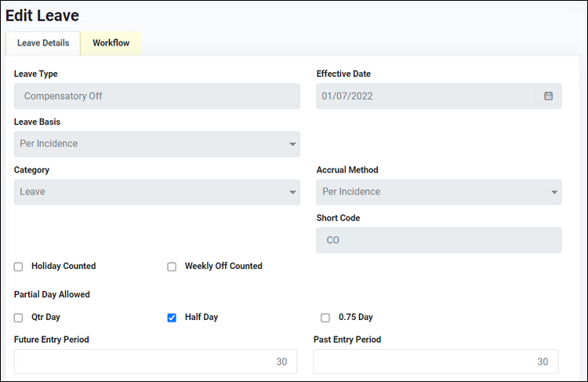Image resolution: width=588 pixels, height=382 pixels.
Task: Click the Leave Type field Compensatory Off
Action: tap(157, 96)
